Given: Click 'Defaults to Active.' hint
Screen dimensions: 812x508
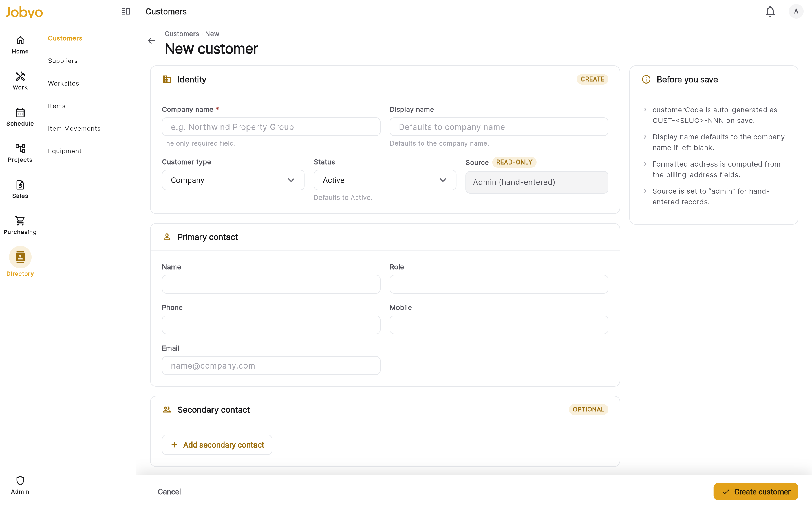Looking at the screenshot, I should [x=343, y=198].
